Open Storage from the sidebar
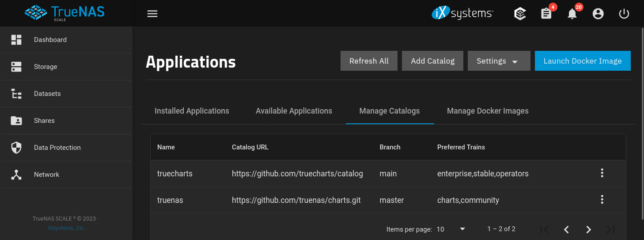 pyautogui.click(x=67, y=67)
